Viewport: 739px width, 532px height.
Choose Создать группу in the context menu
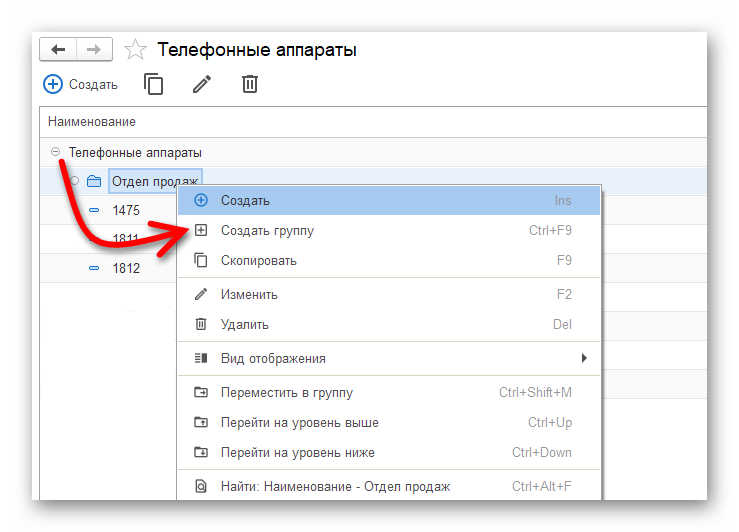389,230
